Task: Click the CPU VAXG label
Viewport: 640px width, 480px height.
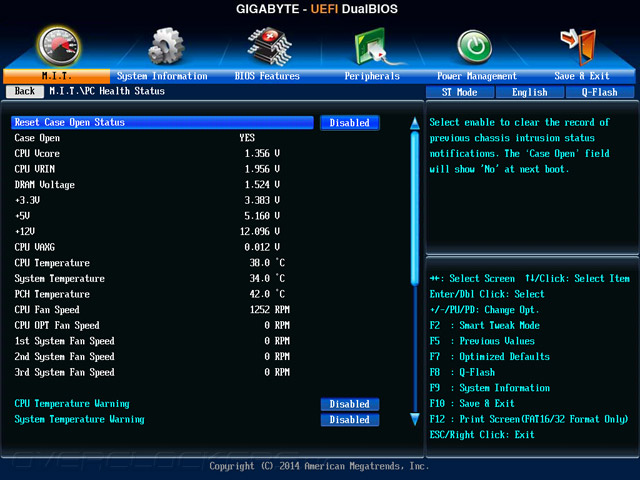Action: point(35,247)
